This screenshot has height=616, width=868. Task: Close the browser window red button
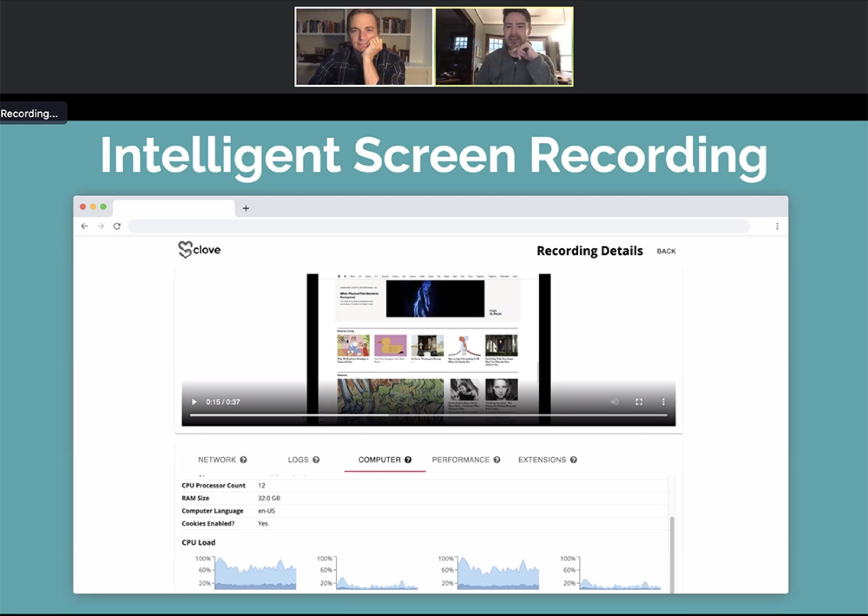(x=83, y=207)
